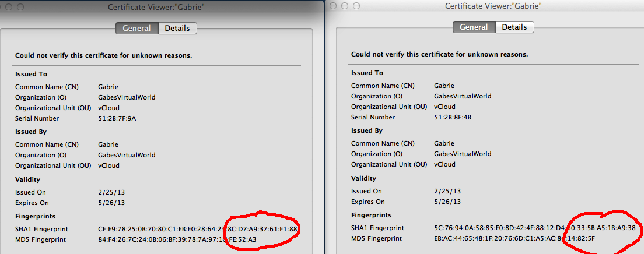Viewport: 644px width, 254px height.
Task: Click the Fingerprints heading in left window
Action: [x=36, y=216]
